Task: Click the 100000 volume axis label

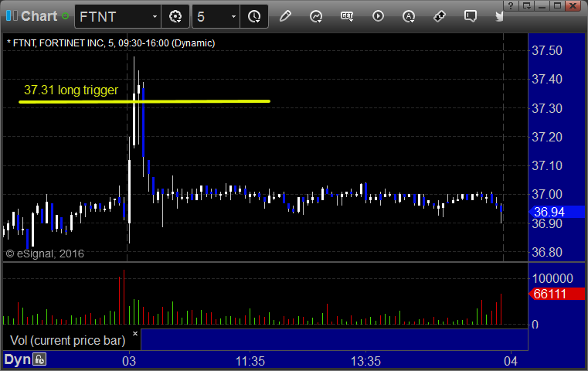Action: click(552, 278)
